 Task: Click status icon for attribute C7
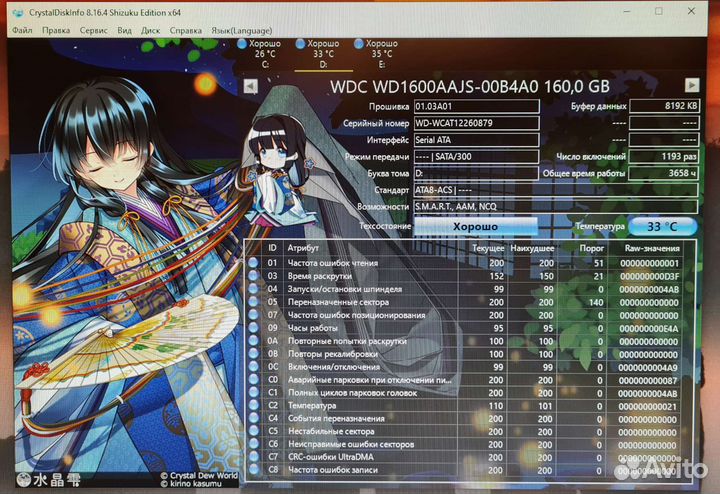[253, 457]
